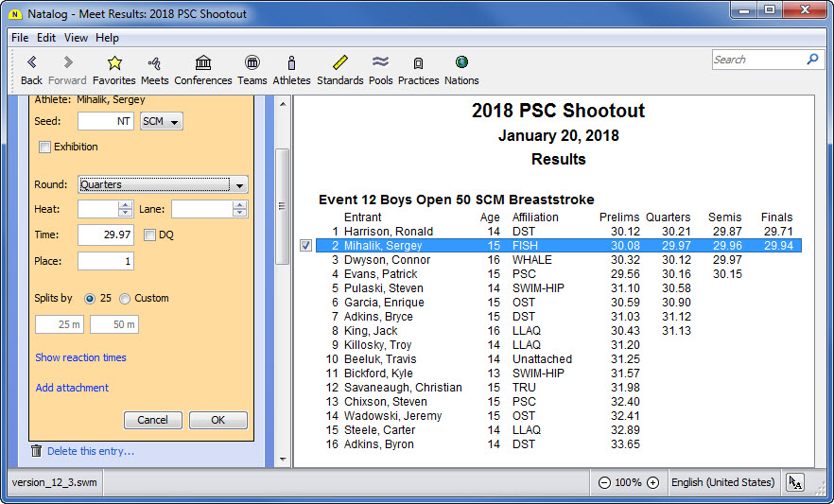This screenshot has height=504, width=834.
Task: Open the search options dropdown arrow
Action: click(812, 60)
